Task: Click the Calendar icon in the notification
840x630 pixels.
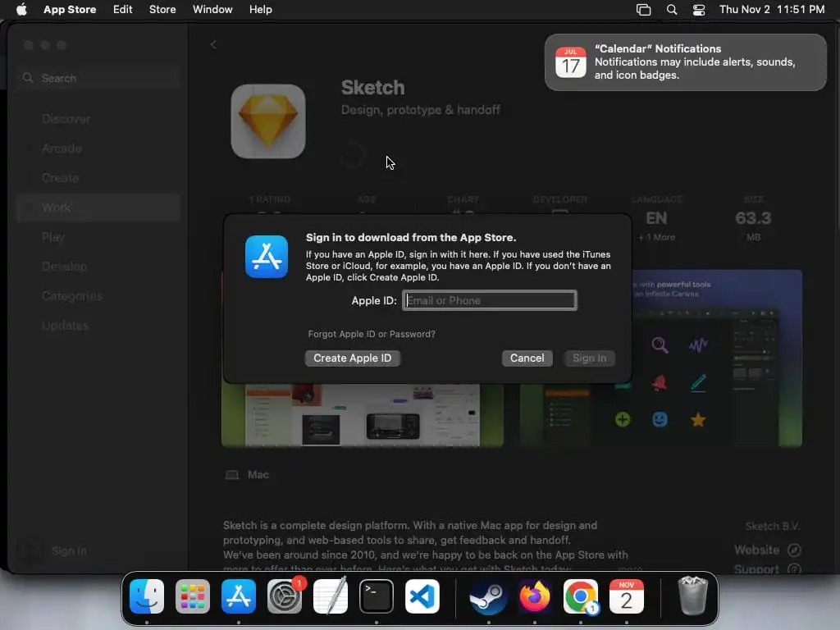Action: (x=571, y=62)
